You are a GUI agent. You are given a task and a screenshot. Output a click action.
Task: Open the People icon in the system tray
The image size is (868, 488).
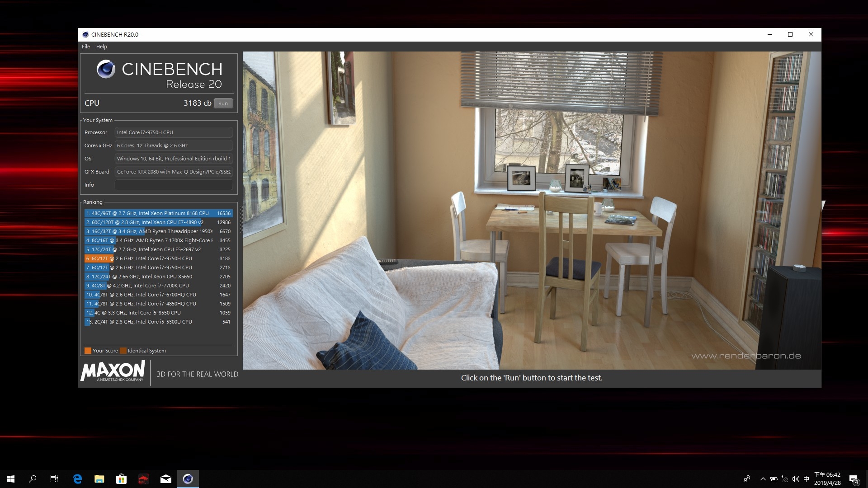(x=747, y=479)
